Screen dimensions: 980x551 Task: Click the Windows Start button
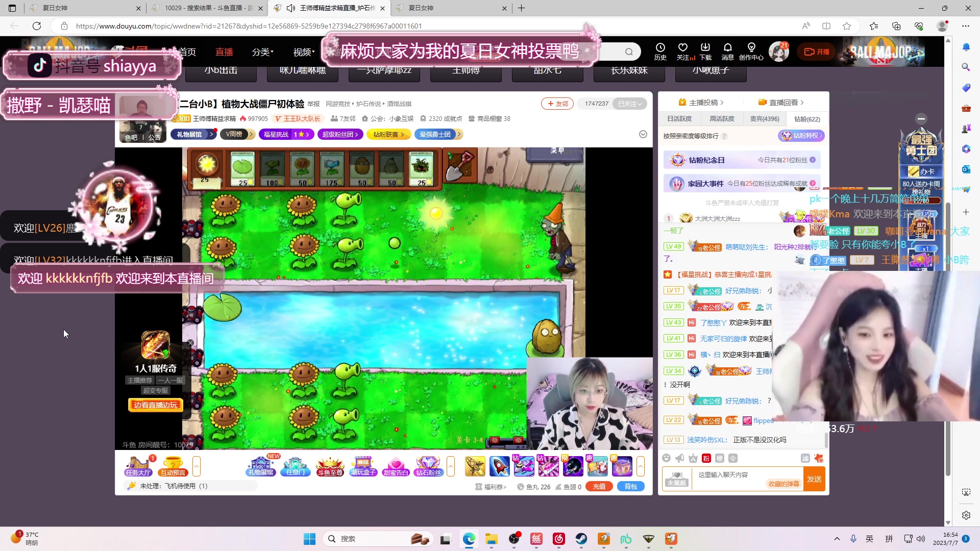click(x=309, y=539)
